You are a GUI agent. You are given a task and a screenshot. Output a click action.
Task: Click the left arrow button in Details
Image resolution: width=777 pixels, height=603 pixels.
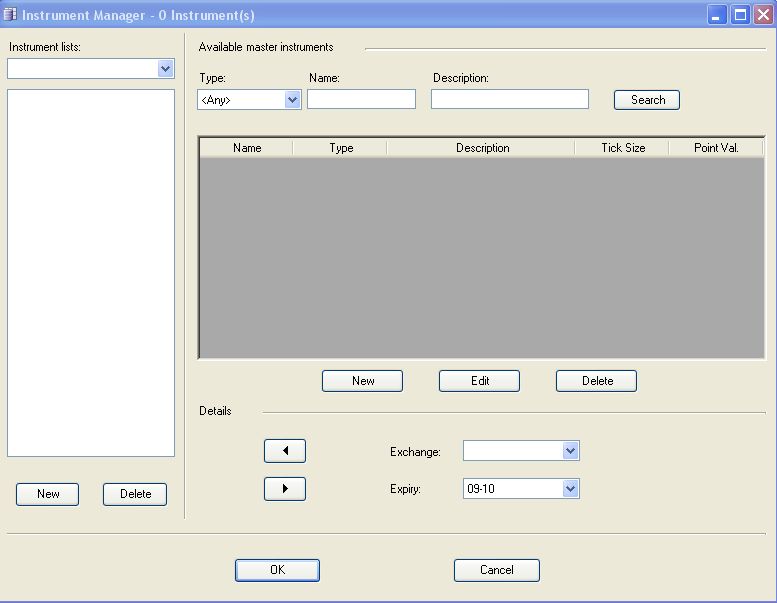(285, 451)
